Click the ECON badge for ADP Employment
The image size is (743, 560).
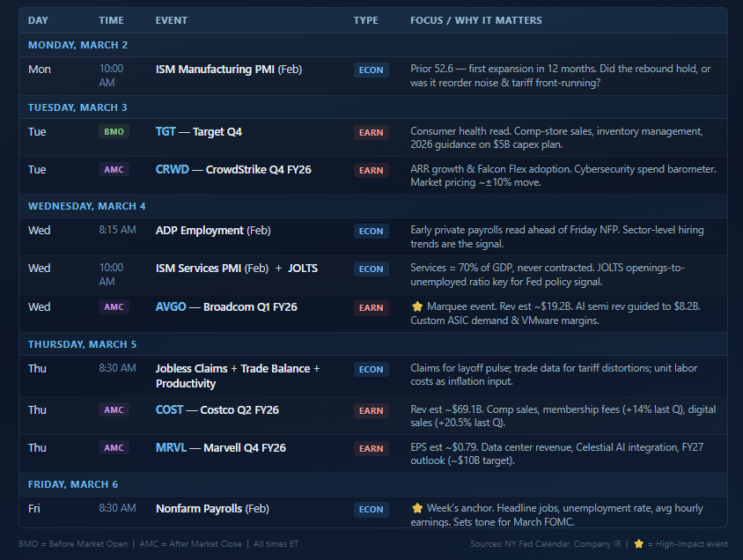371,232
